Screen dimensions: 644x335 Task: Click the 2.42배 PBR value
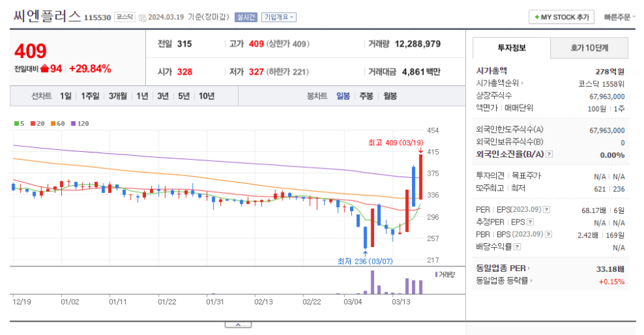[588, 235]
